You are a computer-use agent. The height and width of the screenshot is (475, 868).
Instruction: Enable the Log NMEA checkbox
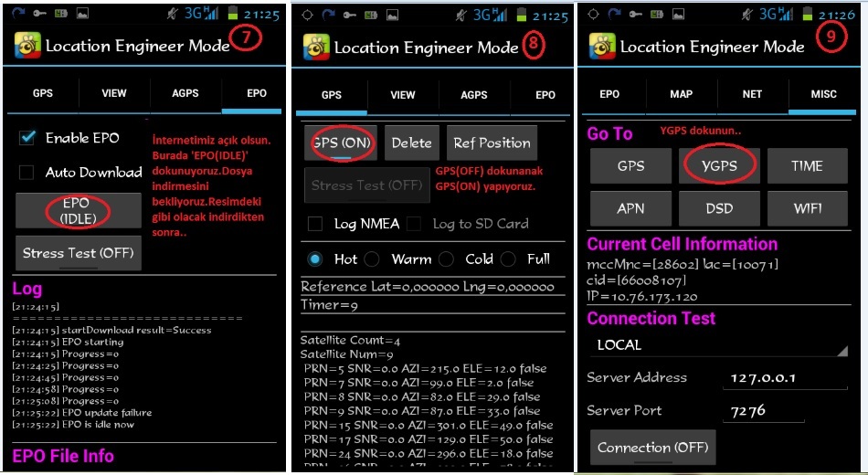coord(315,224)
